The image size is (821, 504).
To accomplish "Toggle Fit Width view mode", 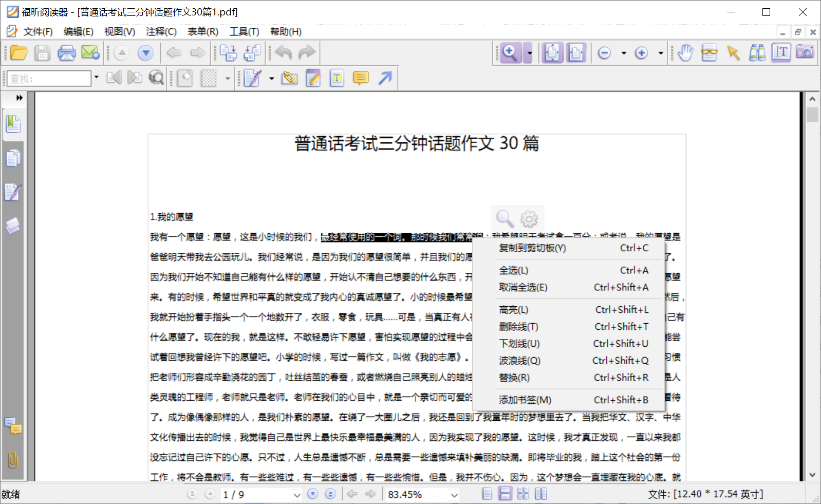I will [x=576, y=53].
